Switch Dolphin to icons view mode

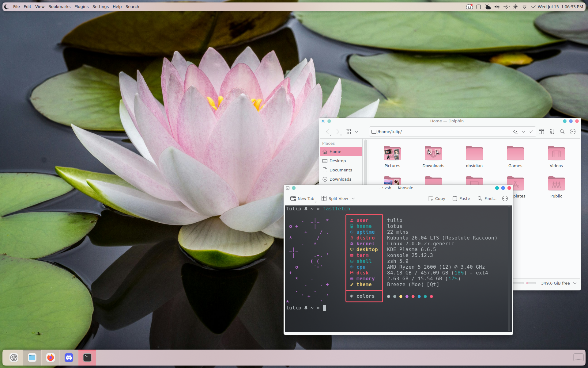[348, 132]
